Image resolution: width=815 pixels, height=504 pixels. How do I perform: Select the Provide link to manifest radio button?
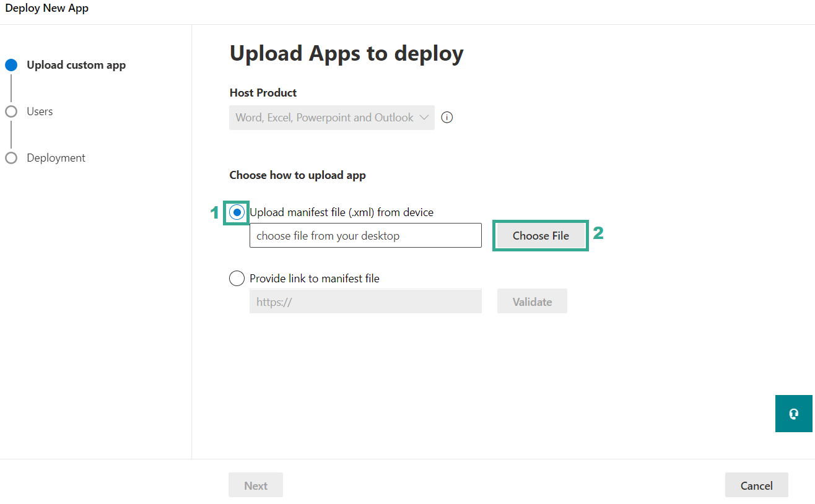pyautogui.click(x=237, y=279)
